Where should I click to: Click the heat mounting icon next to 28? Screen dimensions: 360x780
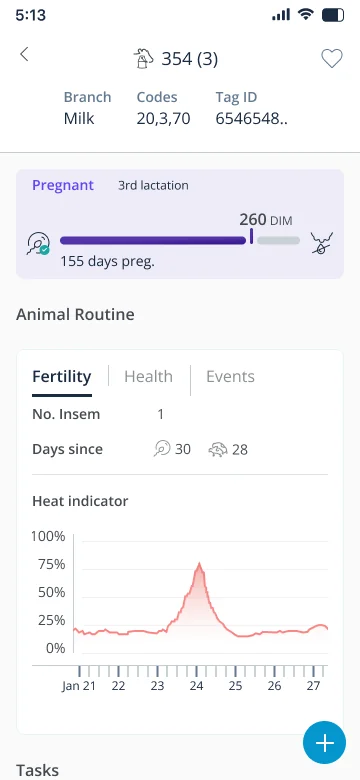click(x=218, y=450)
